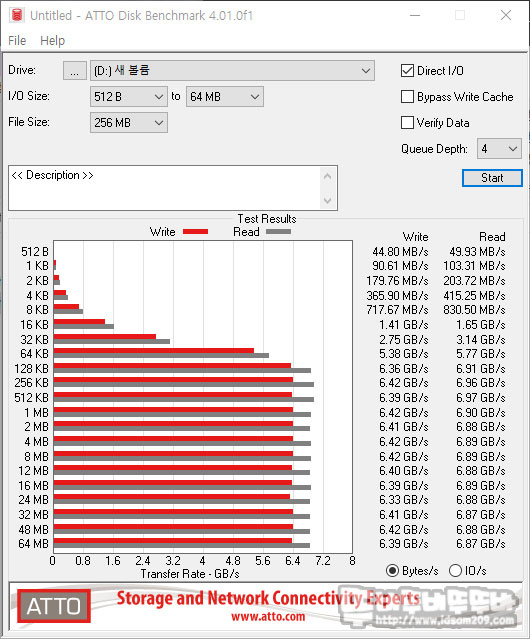Image resolution: width=530 pixels, height=639 pixels.
Task: Open the 64 MB maximum I/O size dropdown
Action: 225,97
